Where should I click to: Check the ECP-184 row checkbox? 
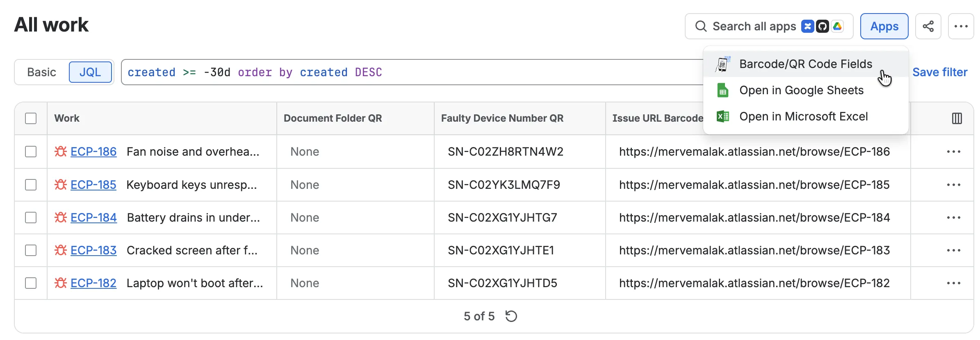coord(31,218)
